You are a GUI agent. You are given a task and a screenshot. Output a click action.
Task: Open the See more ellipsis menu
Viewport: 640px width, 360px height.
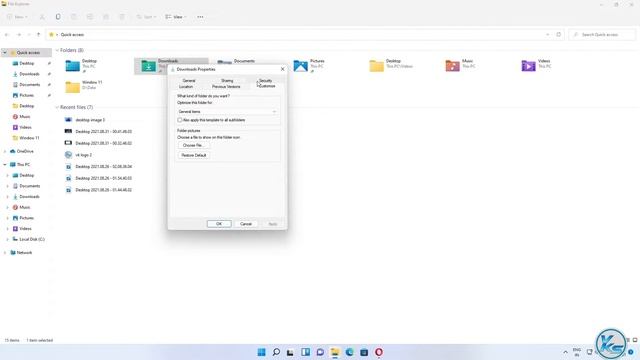(x=200, y=17)
